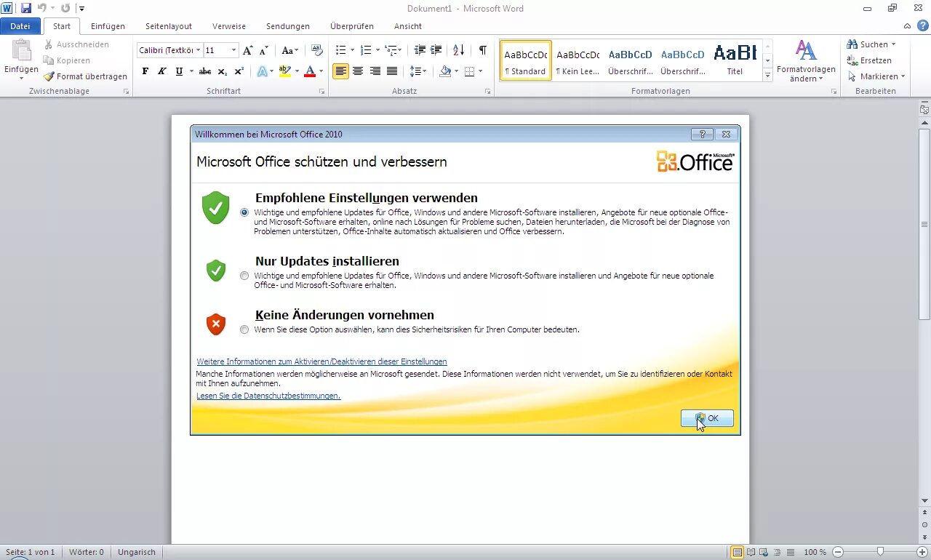Select Keine Änderungen vornehmen radio option
Screen dimensions: 931x560
click(x=244, y=329)
